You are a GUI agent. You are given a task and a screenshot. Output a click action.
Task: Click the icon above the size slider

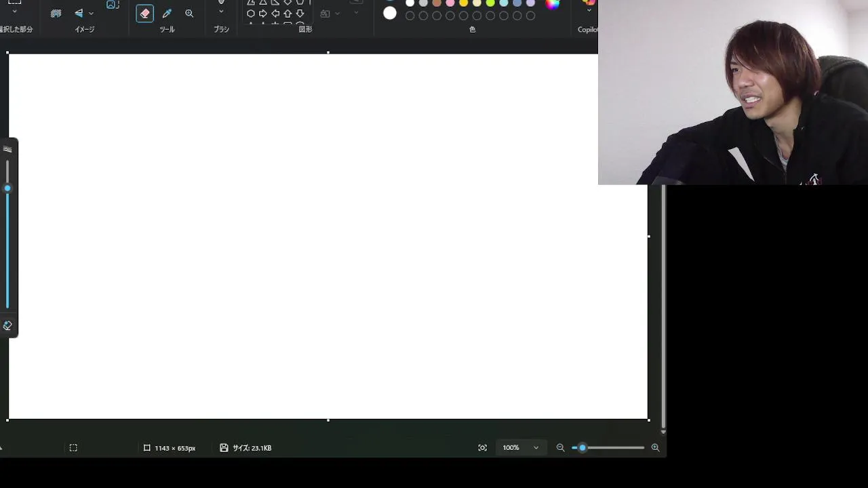pos(7,149)
